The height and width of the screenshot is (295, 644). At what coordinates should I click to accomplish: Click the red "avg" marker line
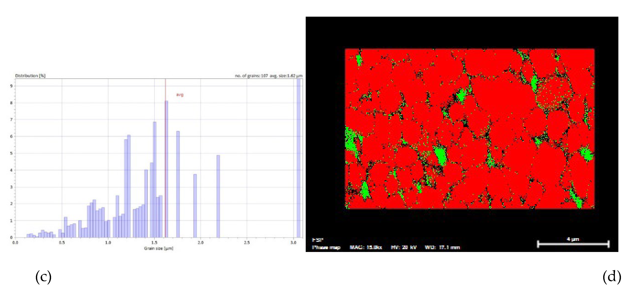[x=166, y=162]
